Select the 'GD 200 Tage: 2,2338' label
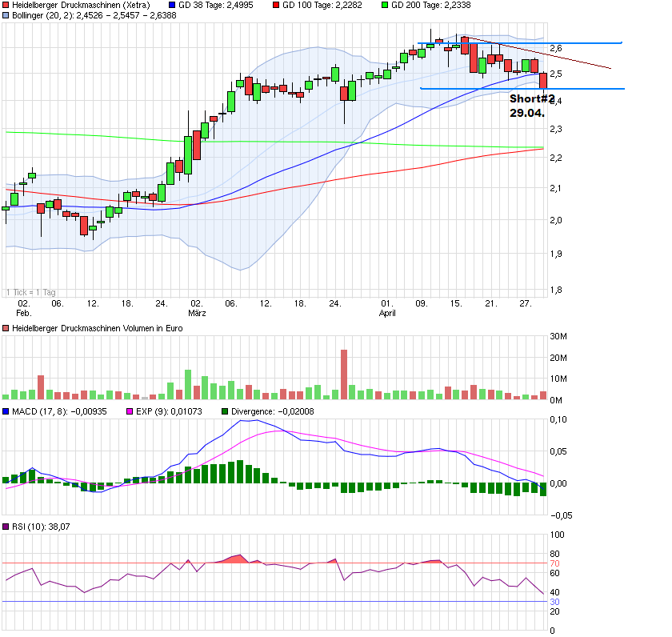672x637 pixels. click(x=431, y=5)
